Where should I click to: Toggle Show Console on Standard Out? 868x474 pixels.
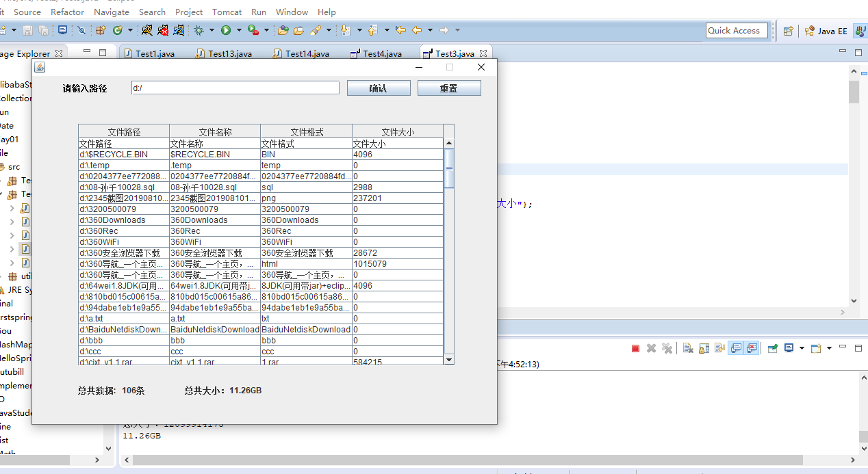pos(735,348)
